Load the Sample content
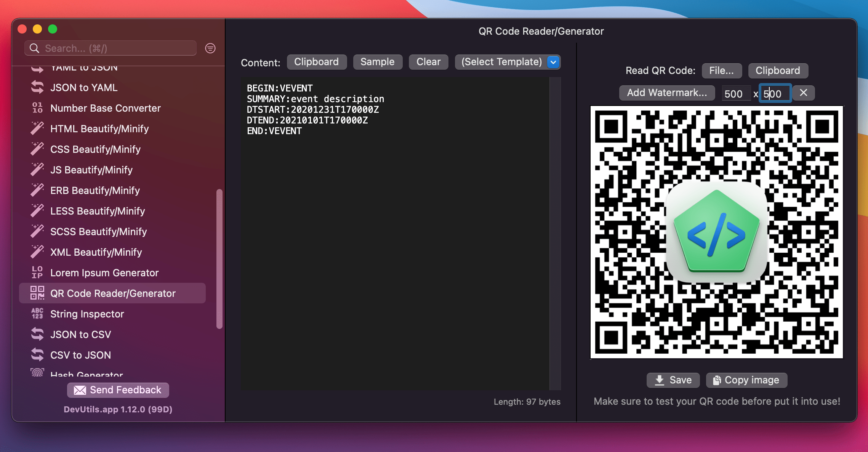This screenshot has height=452, width=868. click(x=377, y=62)
